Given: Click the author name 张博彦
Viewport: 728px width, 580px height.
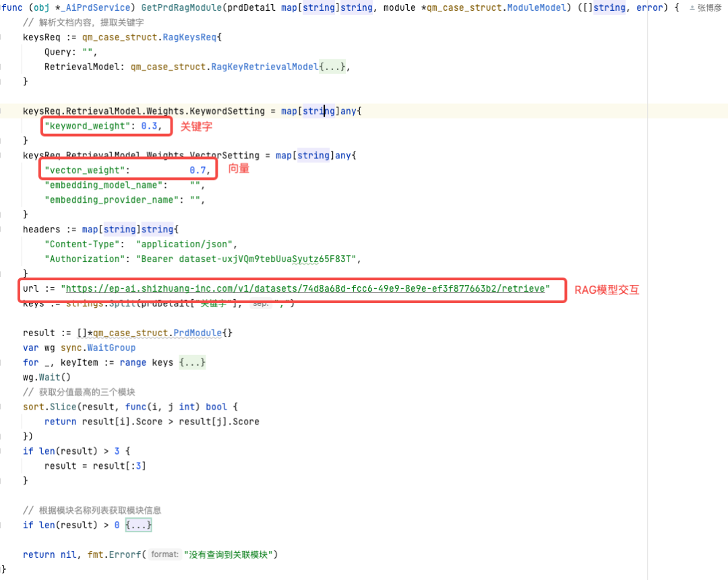Looking at the screenshot, I should pos(709,8).
